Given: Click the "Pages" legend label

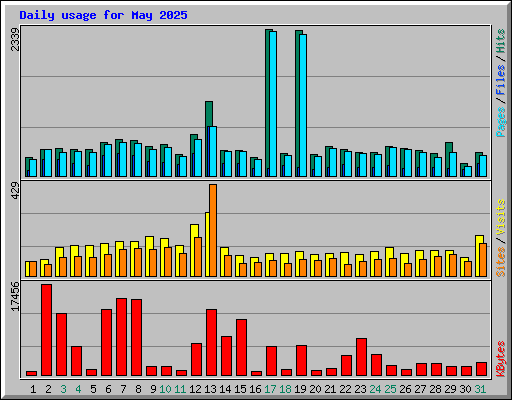Looking at the screenshot, I should pyautogui.click(x=501, y=122).
